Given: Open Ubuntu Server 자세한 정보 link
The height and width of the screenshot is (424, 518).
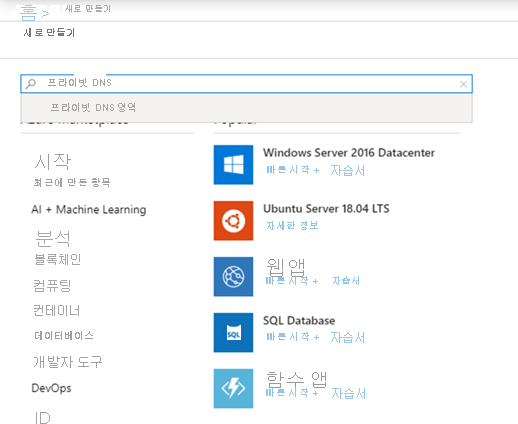Looking at the screenshot, I should coord(292,226).
